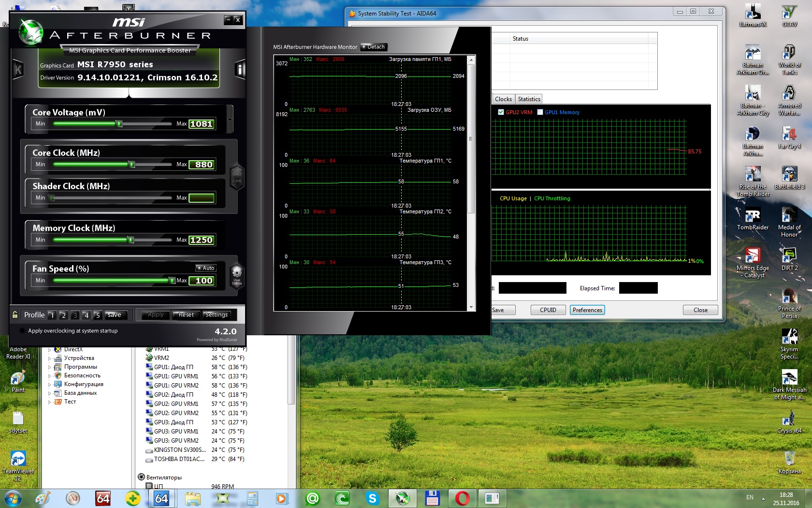Open the TeamViewer 12 desktop icon

pyautogui.click(x=18, y=466)
